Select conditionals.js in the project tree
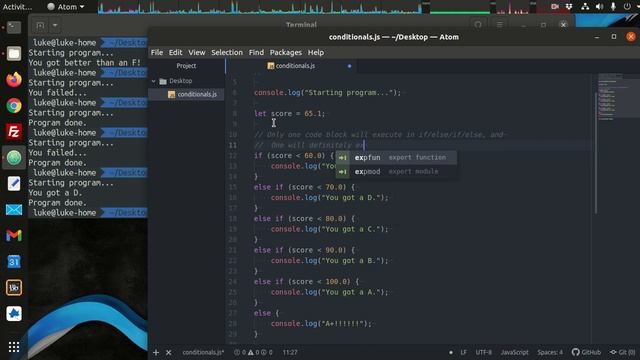The height and width of the screenshot is (360, 640). [x=197, y=94]
